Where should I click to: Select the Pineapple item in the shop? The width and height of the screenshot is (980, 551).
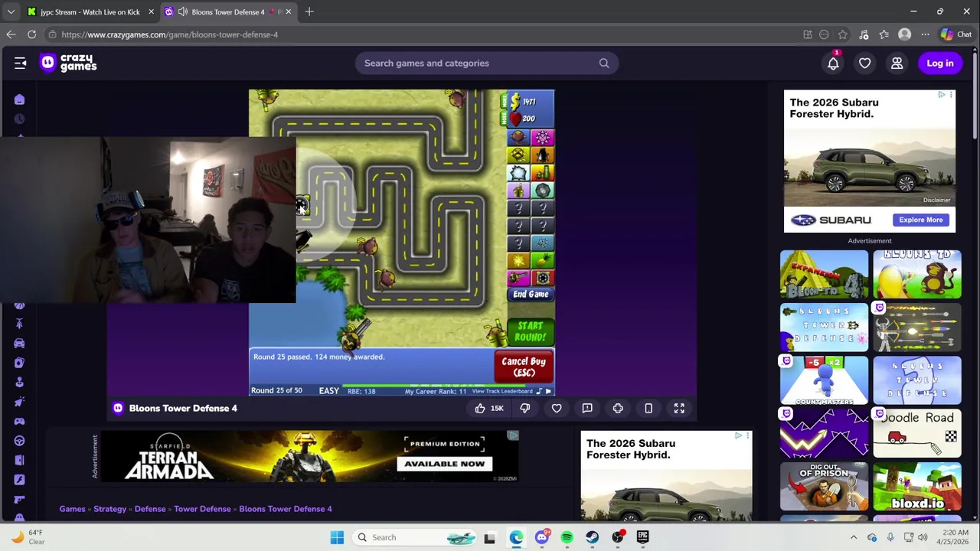pos(542,261)
